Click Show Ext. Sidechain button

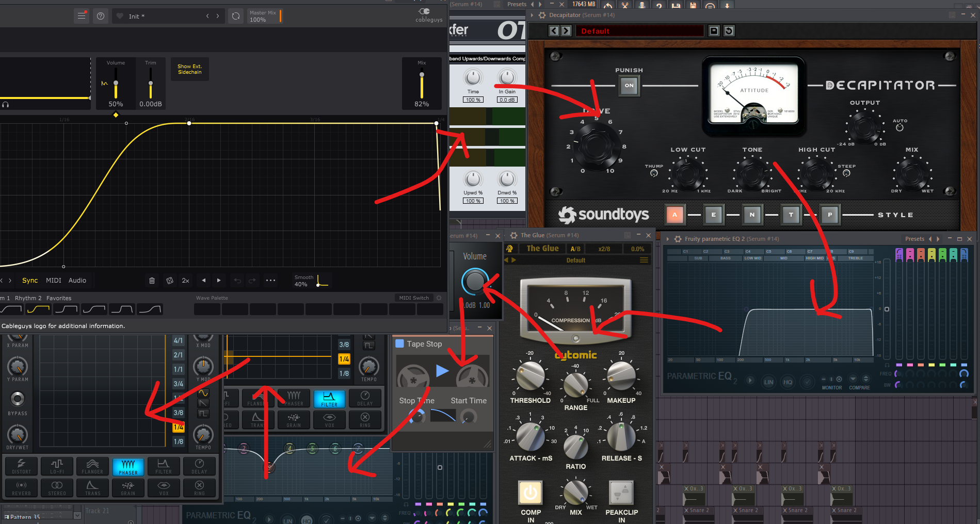190,69
